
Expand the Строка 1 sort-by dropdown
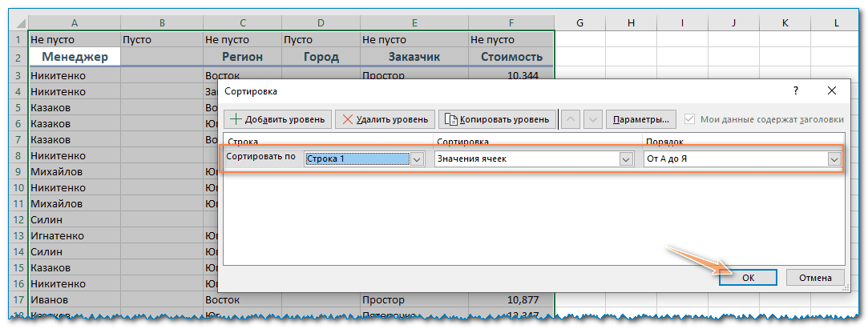(x=416, y=159)
